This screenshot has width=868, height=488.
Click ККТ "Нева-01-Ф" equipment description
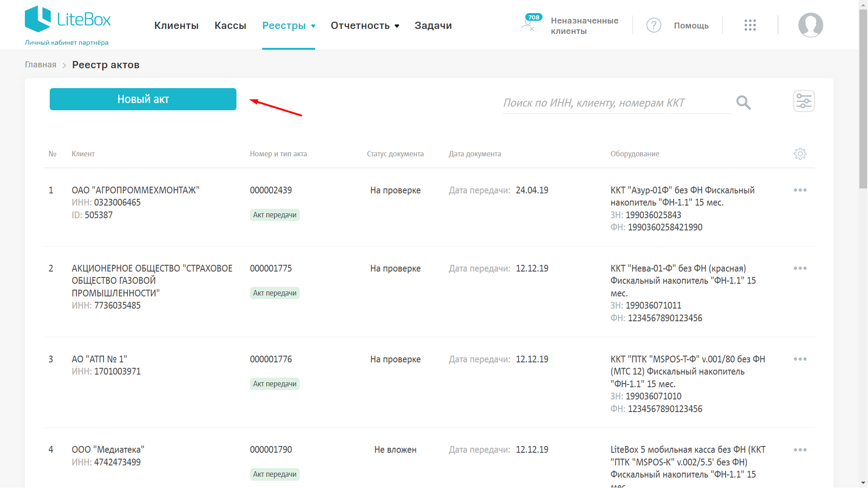(683, 281)
